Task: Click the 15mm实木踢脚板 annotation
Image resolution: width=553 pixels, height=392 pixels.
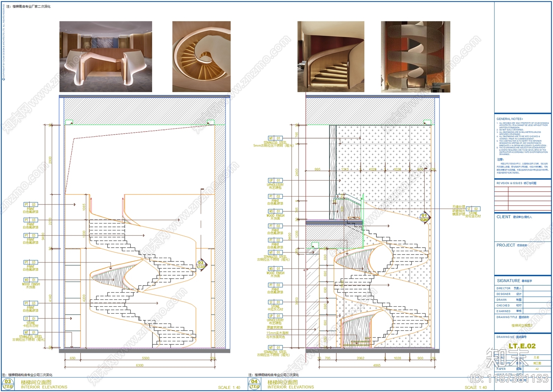Action: pos(278,333)
